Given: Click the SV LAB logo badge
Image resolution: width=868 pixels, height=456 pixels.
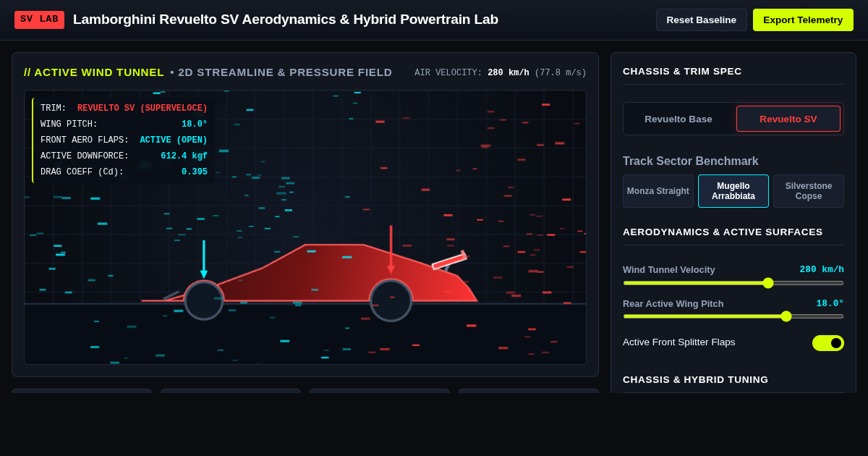Looking at the screenshot, I should 39,20.
